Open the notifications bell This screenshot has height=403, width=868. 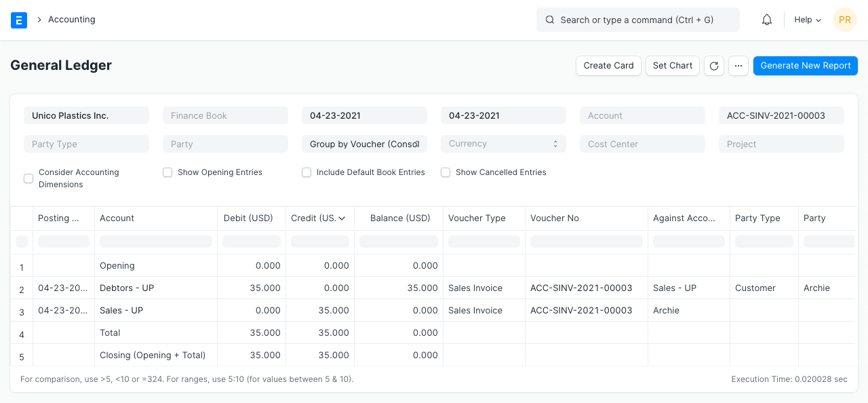[766, 20]
